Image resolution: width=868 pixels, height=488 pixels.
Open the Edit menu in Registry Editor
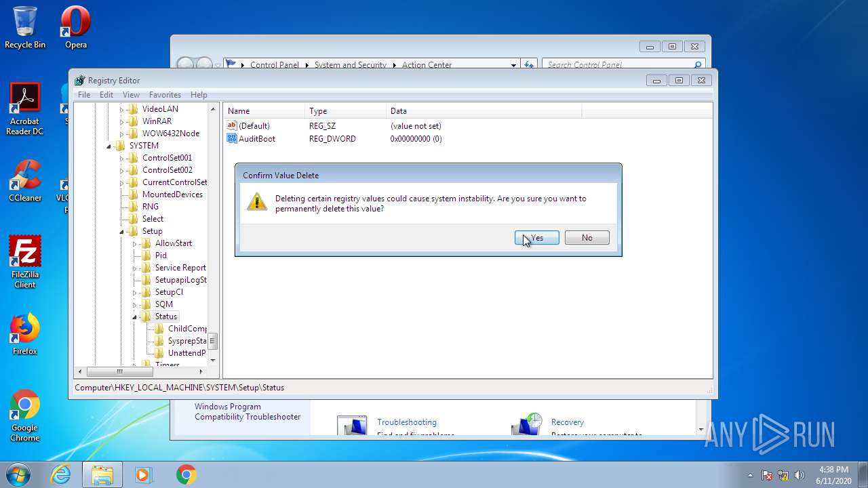[x=106, y=95]
